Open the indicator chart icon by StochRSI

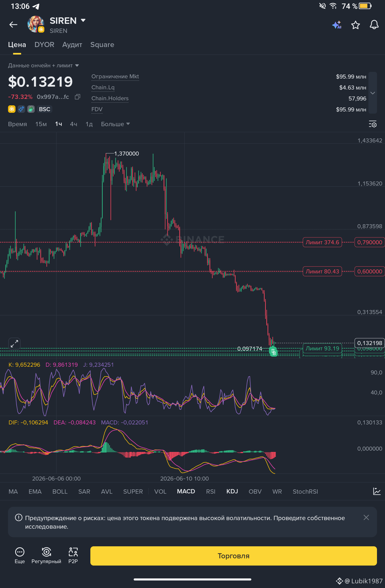(x=377, y=491)
